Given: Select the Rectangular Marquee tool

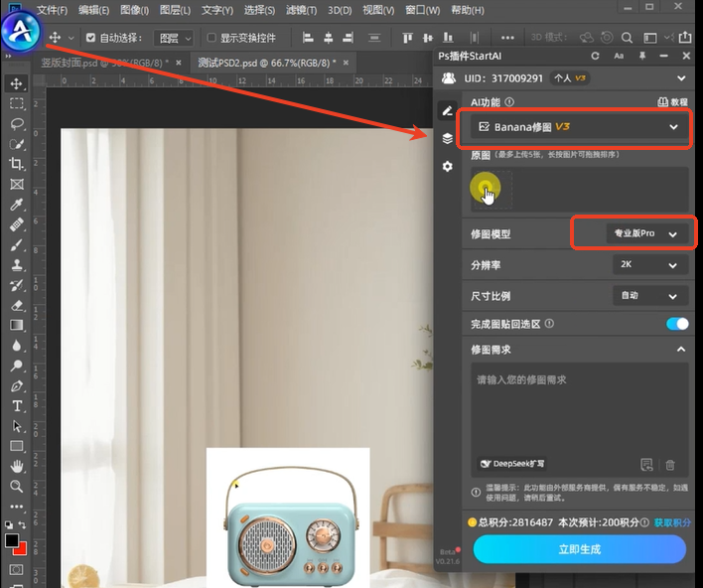Looking at the screenshot, I should tap(17, 103).
